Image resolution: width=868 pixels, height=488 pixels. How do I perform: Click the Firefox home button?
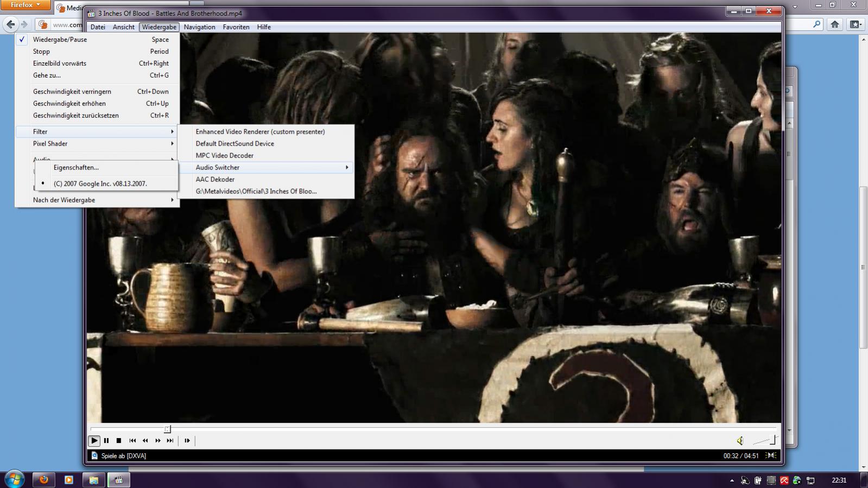(835, 24)
